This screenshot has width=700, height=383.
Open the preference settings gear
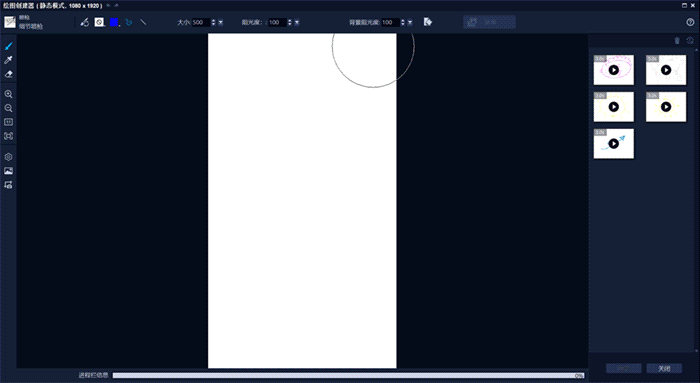pyautogui.click(x=8, y=157)
